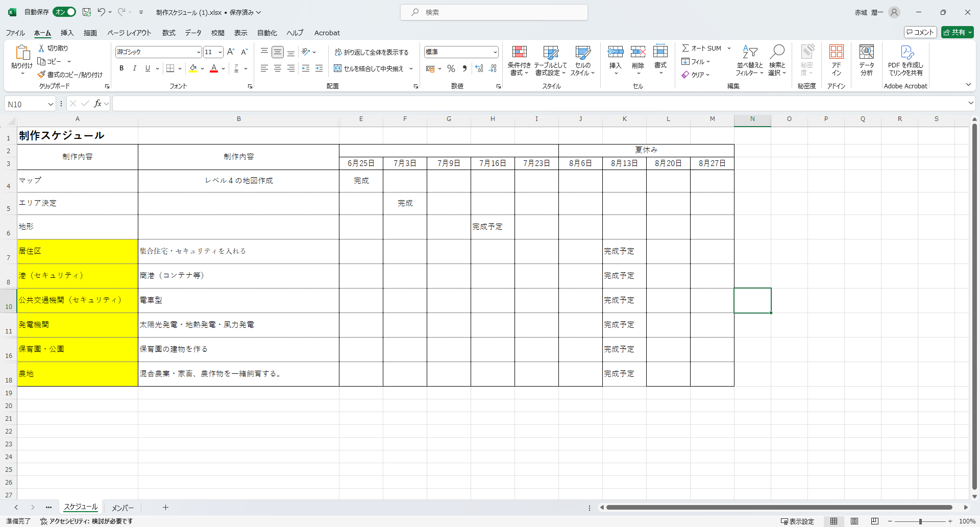Expand the formula bar chevron
Screen dimensions: 980x527
pos(970,103)
